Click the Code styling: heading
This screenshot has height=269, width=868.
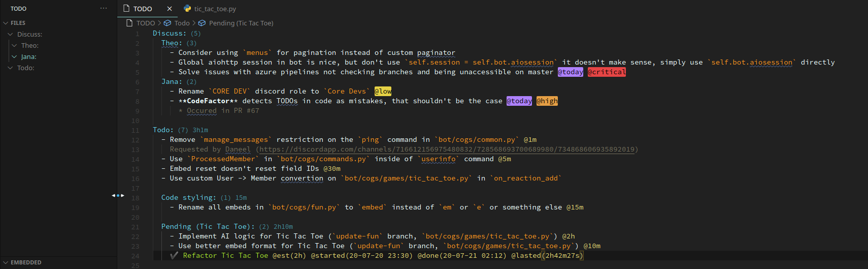[x=189, y=198]
